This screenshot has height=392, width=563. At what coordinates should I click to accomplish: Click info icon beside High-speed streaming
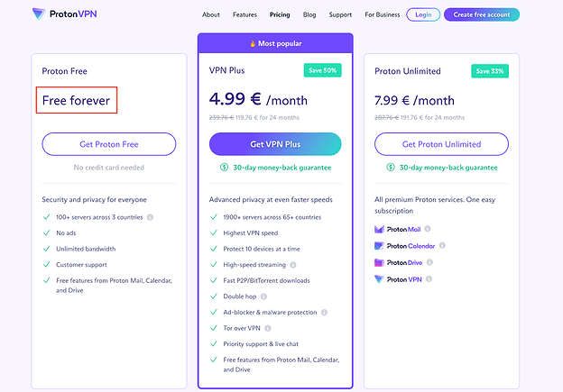(292, 265)
